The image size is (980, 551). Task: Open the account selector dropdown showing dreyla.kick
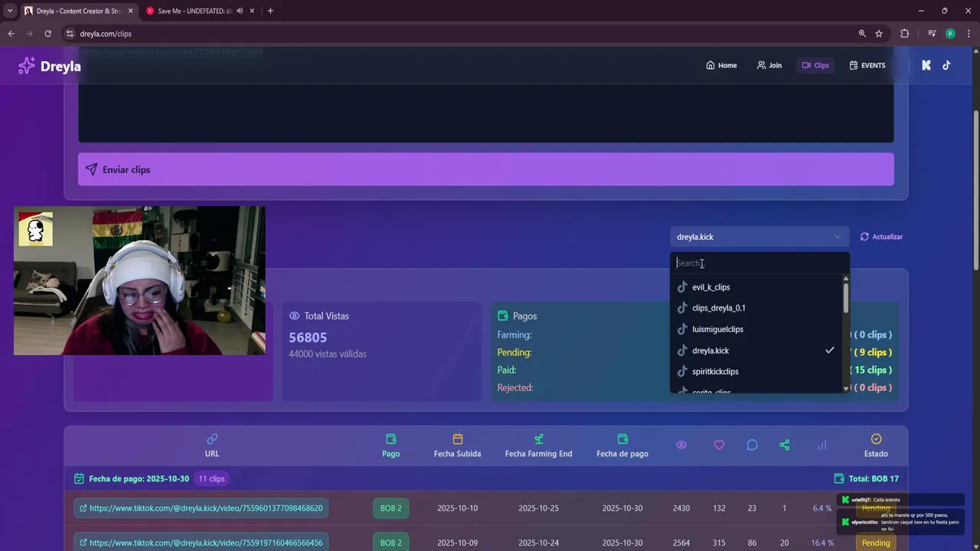tap(759, 236)
